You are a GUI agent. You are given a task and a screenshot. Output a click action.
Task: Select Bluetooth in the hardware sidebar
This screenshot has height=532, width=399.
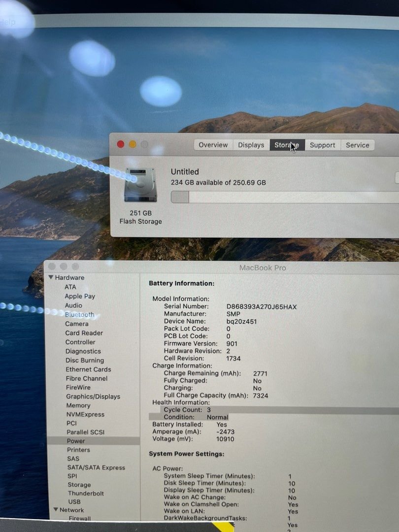[79, 314]
